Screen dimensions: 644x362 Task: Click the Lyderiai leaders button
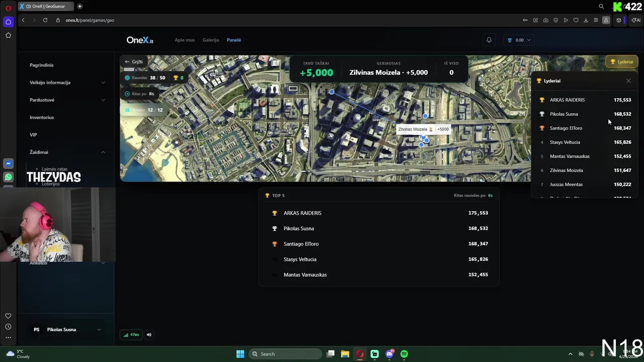point(621,62)
